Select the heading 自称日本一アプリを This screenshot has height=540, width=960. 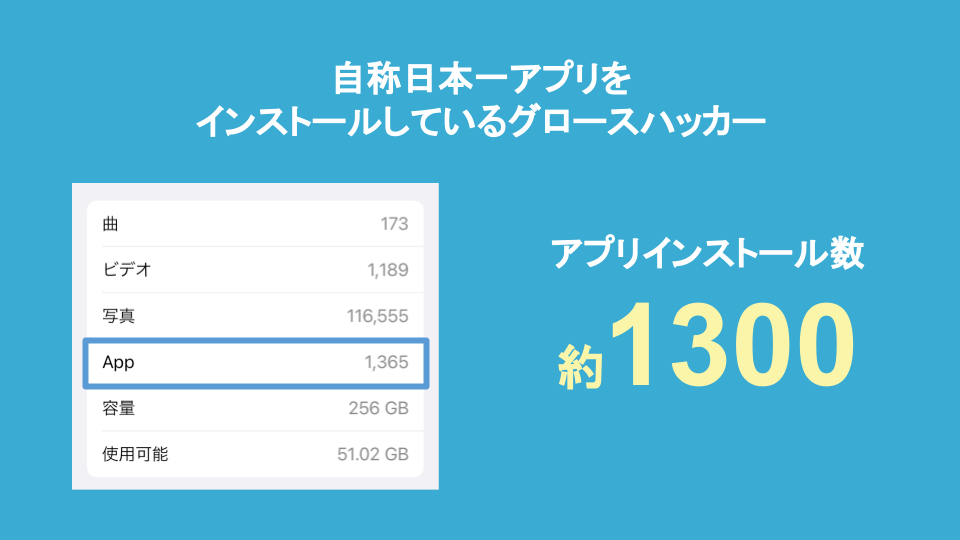point(480,78)
